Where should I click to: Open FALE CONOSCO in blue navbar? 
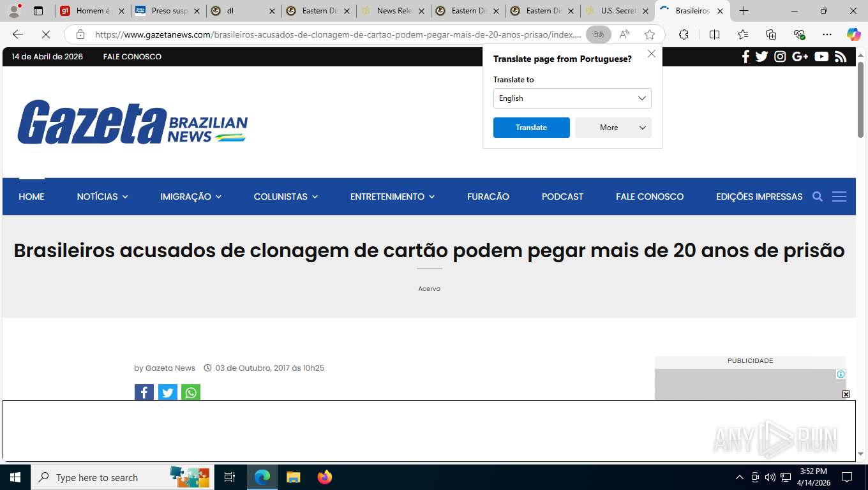(x=650, y=197)
